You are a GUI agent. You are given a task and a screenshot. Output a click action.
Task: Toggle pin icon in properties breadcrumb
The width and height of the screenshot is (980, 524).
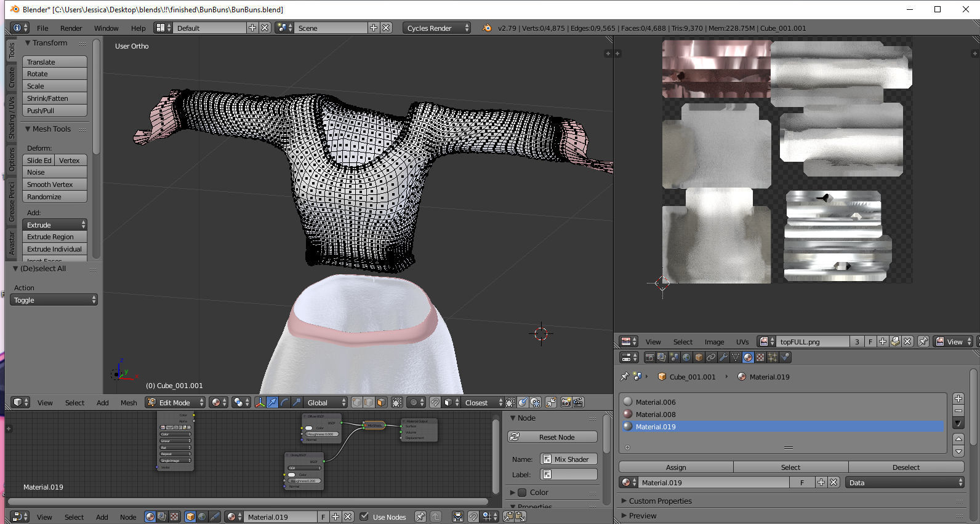(x=624, y=376)
